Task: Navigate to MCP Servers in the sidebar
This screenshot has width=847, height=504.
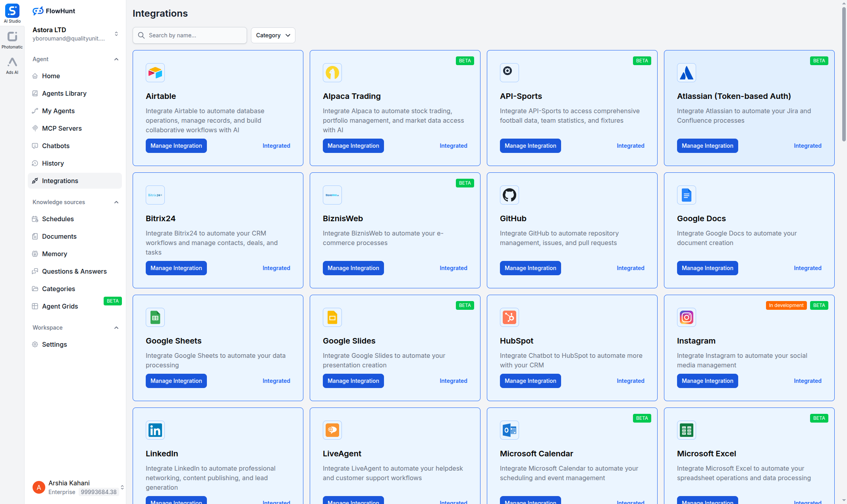Action: [x=62, y=128]
